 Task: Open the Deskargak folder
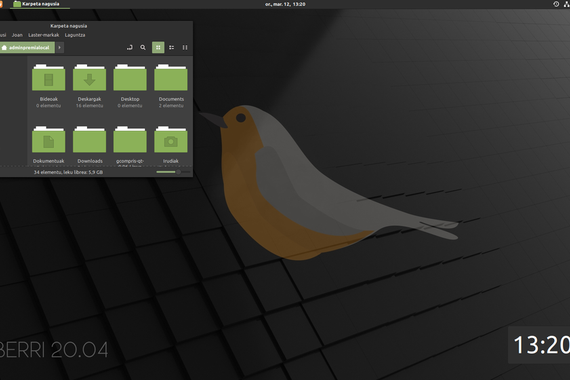pyautogui.click(x=89, y=77)
